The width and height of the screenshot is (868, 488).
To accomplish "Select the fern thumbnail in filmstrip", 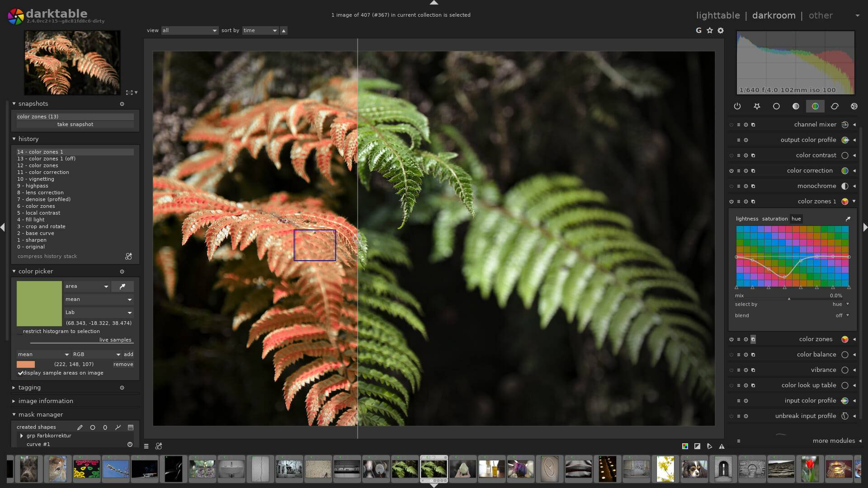I will coord(434,469).
